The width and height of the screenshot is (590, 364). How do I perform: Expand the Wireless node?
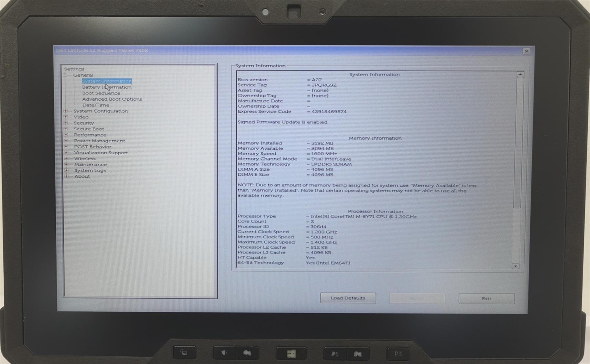66,158
